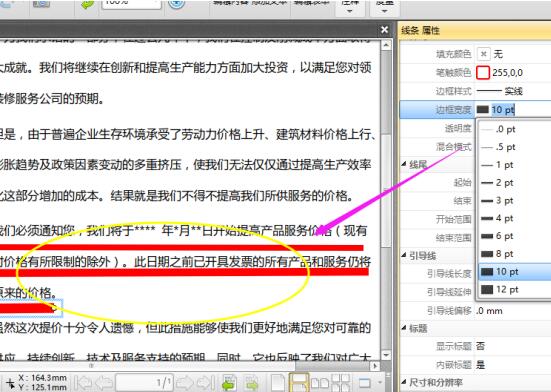Select the highlighted continuous page layout

coord(299,383)
